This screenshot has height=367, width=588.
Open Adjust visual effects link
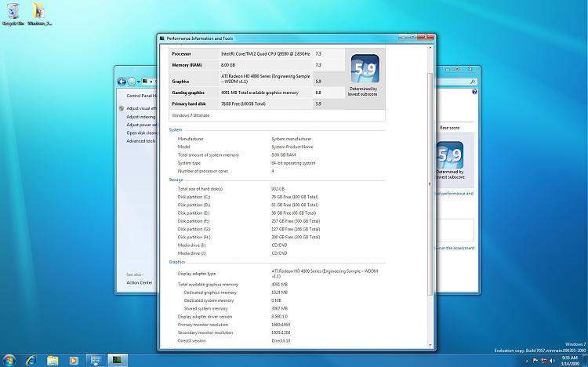(x=141, y=108)
